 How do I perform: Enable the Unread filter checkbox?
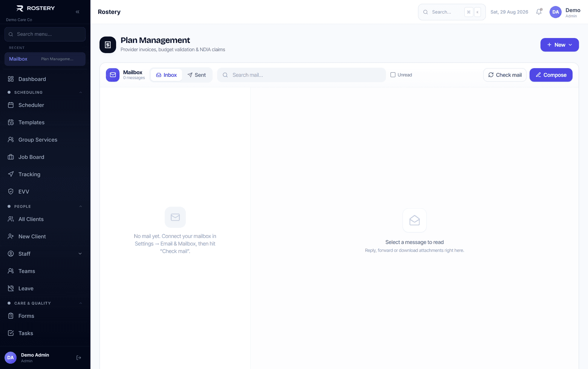(x=393, y=75)
